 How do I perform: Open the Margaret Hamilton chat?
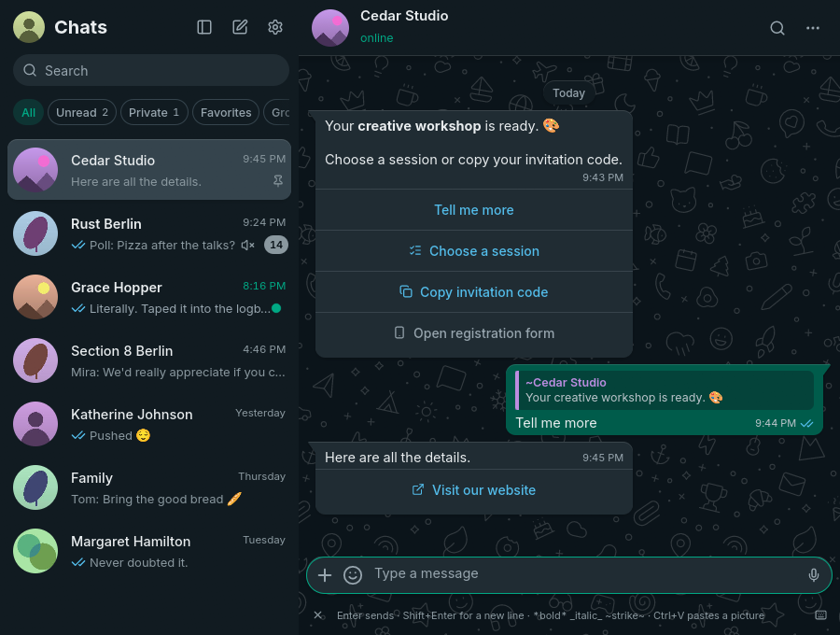(149, 551)
